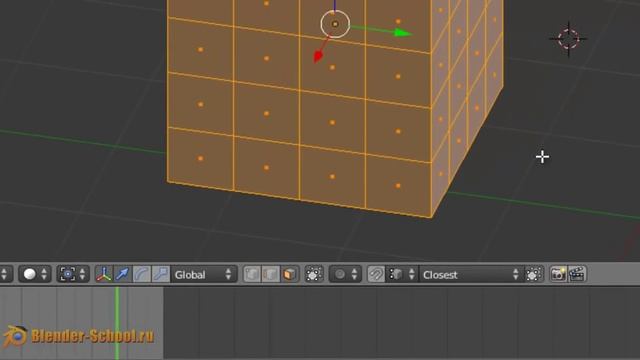Switch to face select mode

(290, 274)
